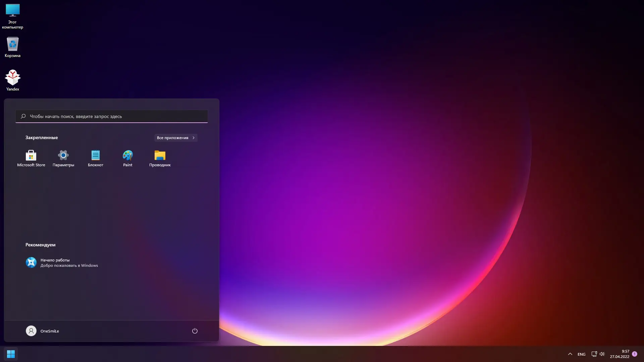
Task: Click the Windows Start button
Action: point(11,354)
